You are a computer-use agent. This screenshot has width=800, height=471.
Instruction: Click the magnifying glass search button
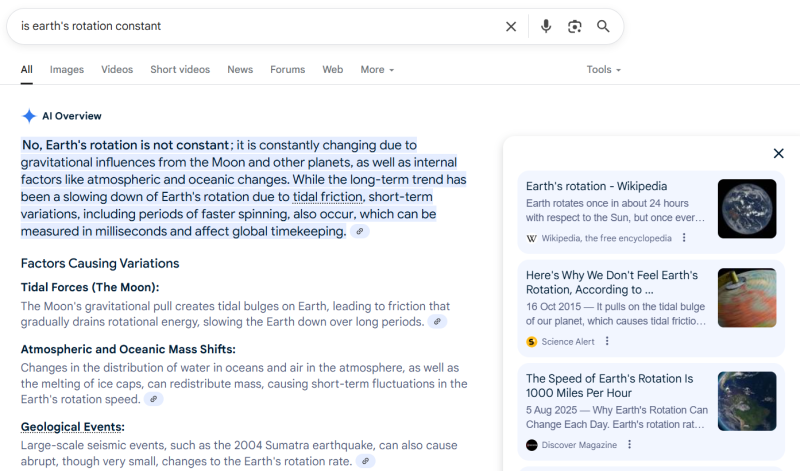[x=603, y=26]
